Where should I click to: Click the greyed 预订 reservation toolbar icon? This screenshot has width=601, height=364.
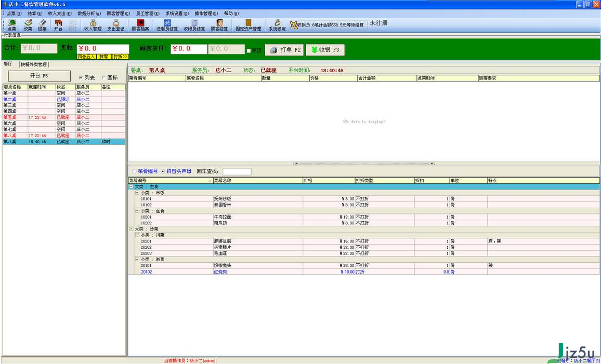72,25
